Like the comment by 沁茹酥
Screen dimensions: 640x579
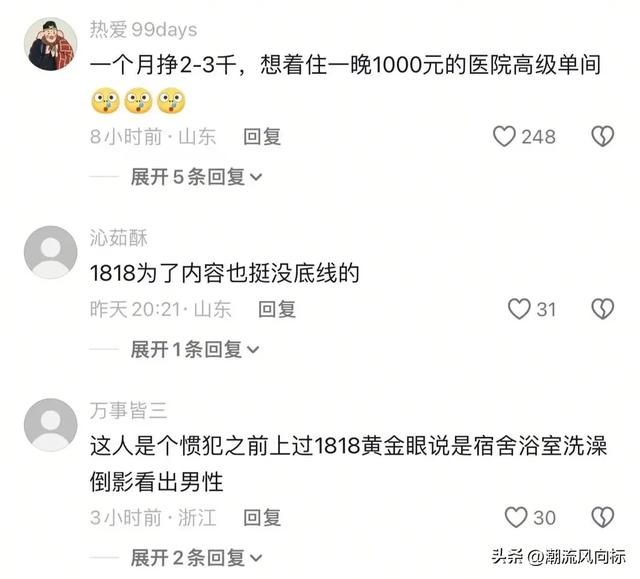(x=519, y=309)
